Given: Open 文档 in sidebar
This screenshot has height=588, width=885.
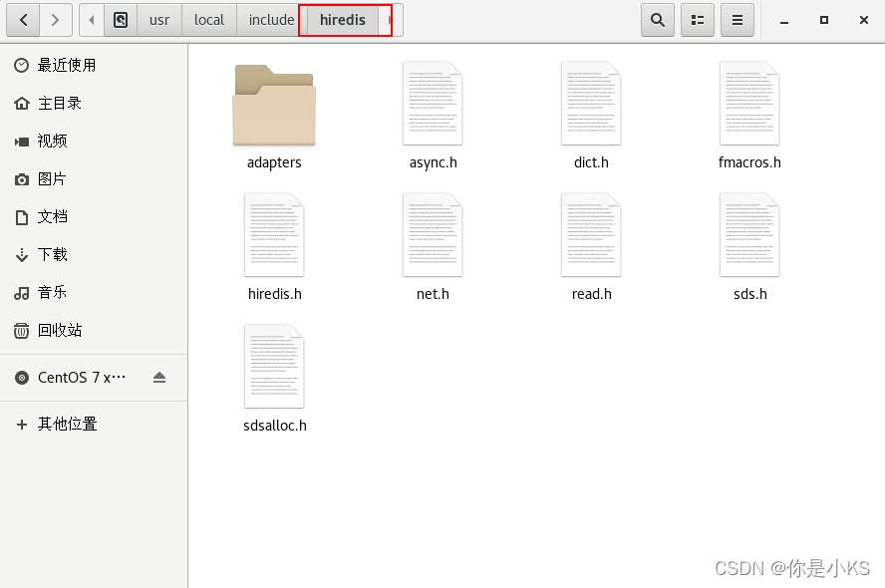Looking at the screenshot, I should coord(94,217).
